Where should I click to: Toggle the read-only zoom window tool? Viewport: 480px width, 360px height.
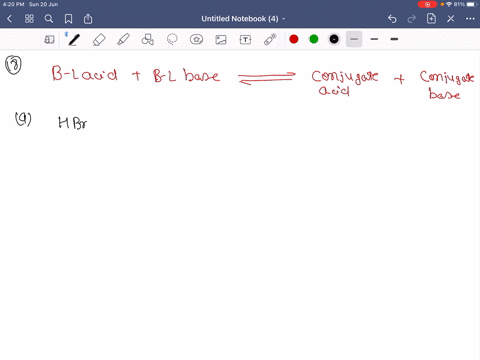[x=49, y=40]
